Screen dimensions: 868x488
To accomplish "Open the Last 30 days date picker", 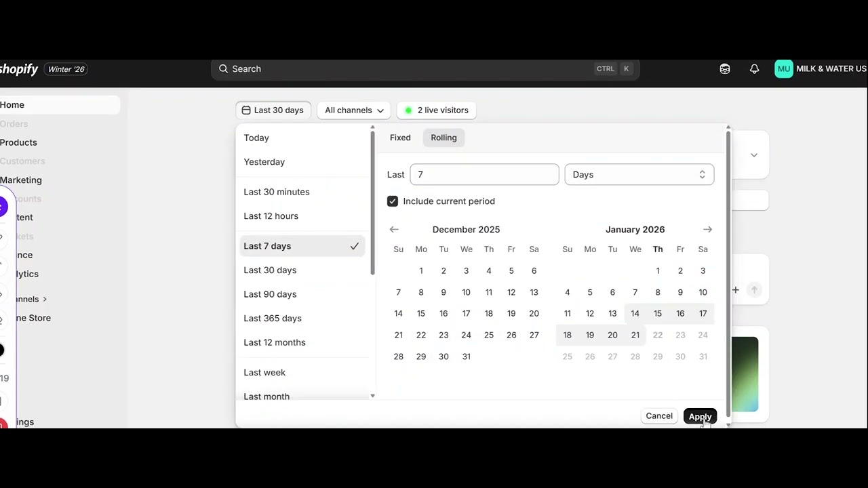I will pyautogui.click(x=273, y=110).
